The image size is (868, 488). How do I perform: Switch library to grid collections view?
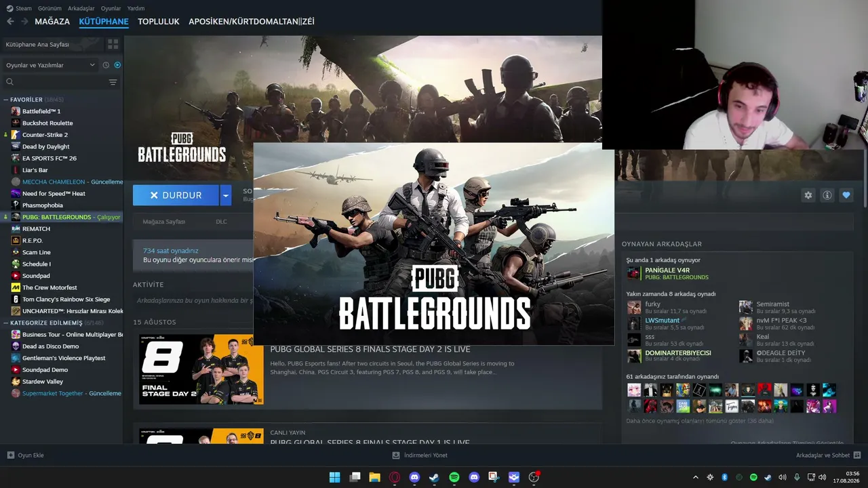pyautogui.click(x=113, y=44)
